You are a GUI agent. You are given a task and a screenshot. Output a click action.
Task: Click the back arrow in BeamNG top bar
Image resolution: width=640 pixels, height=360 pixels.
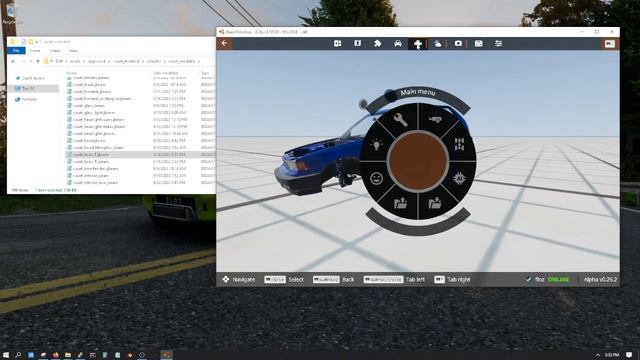224,43
